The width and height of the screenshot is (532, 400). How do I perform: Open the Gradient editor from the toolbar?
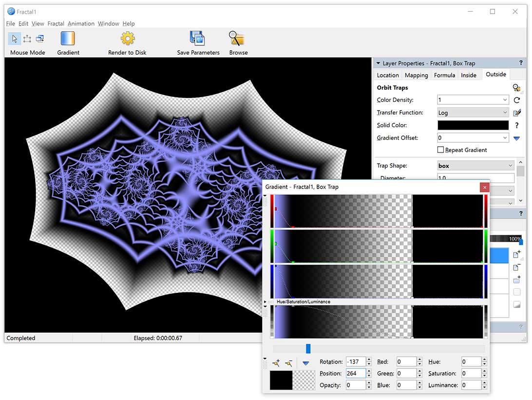[x=68, y=43]
